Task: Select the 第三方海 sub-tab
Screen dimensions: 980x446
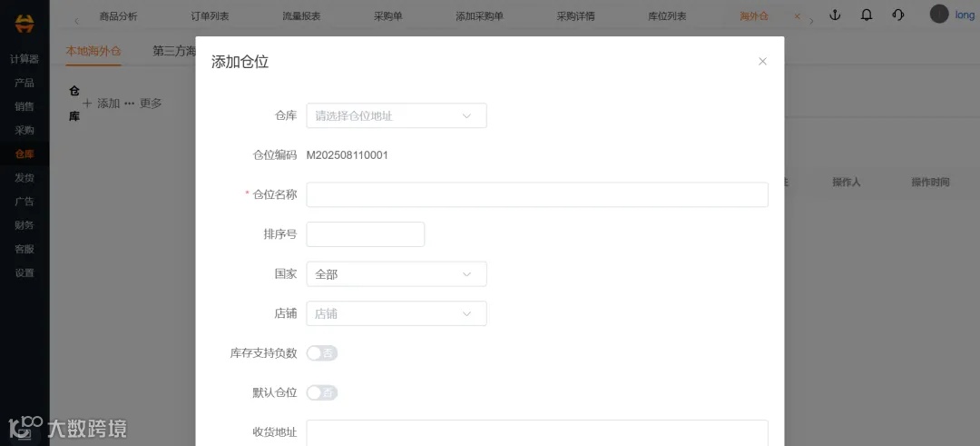Action: pyautogui.click(x=174, y=51)
